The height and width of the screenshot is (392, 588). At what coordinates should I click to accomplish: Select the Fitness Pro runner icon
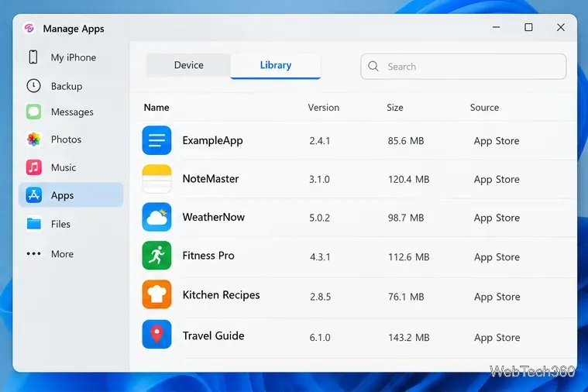pos(156,256)
